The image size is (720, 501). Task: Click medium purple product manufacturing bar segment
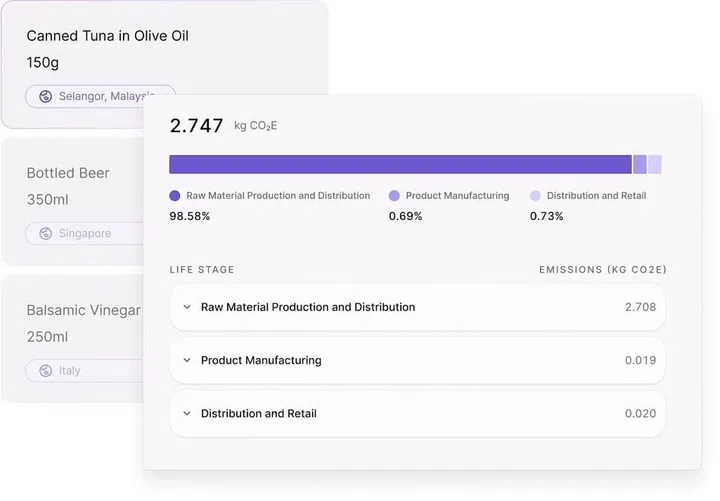click(640, 164)
